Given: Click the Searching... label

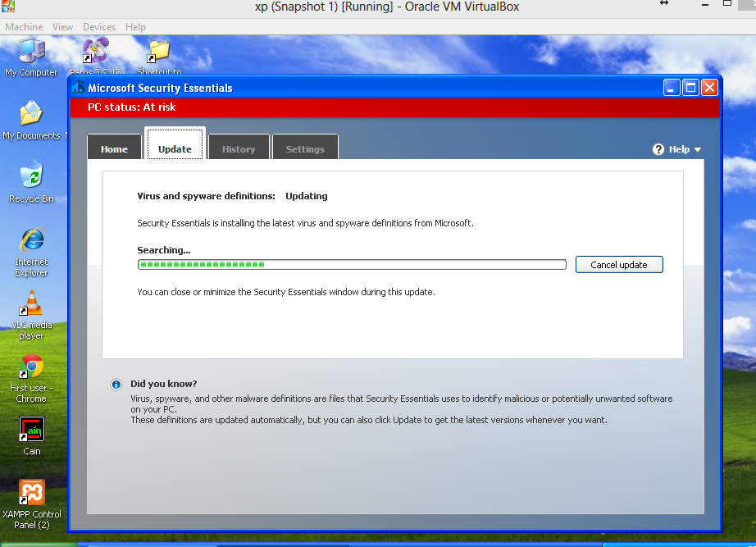Looking at the screenshot, I should (x=164, y=250).
